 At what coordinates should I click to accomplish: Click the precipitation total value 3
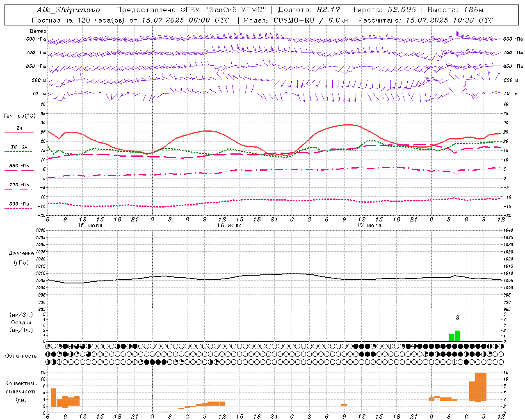(x=458, y=317)
